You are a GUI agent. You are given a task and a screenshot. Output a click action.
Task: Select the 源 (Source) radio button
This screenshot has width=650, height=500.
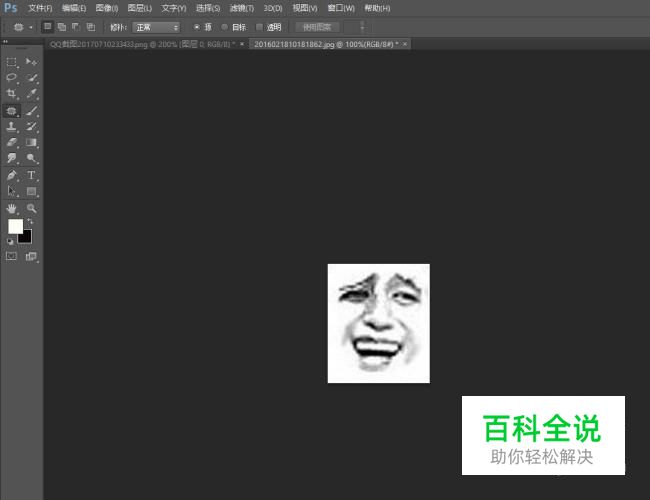point(197,27)
